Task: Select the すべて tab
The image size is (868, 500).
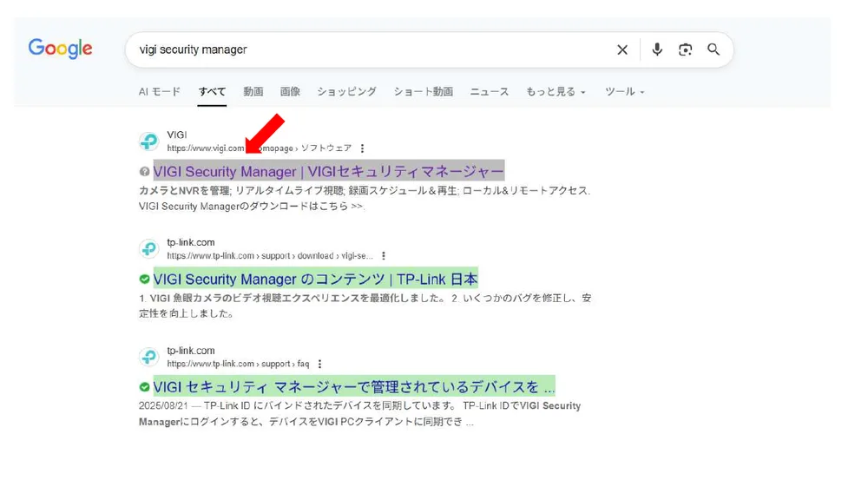Action: pos(212,91)
